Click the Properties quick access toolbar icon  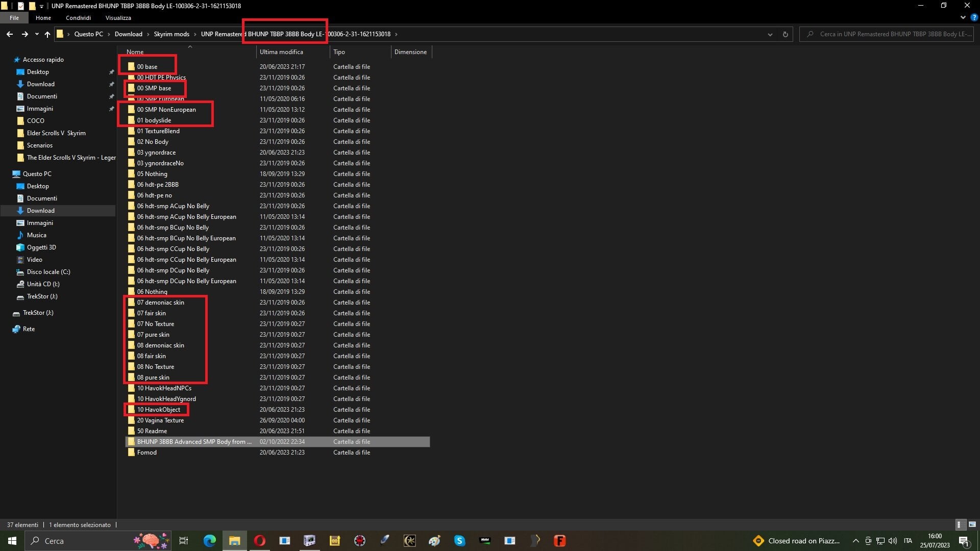21,6
